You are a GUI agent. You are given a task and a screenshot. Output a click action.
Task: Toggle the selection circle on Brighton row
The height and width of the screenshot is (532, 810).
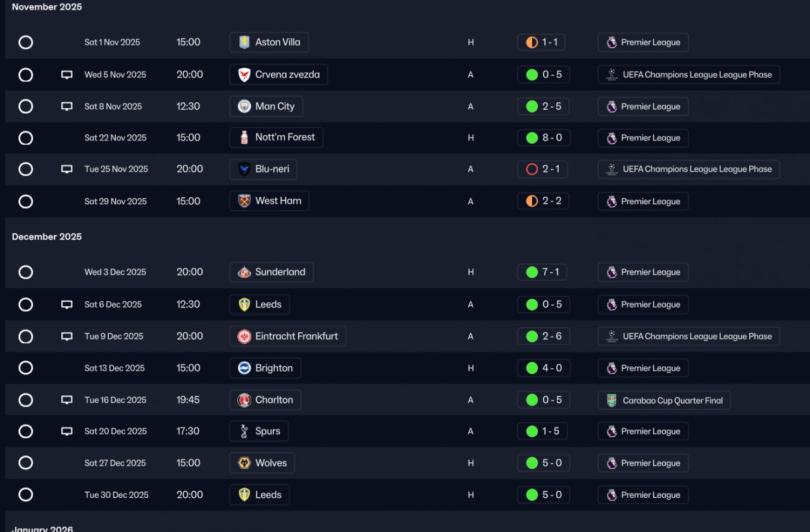tap(25, 368)
